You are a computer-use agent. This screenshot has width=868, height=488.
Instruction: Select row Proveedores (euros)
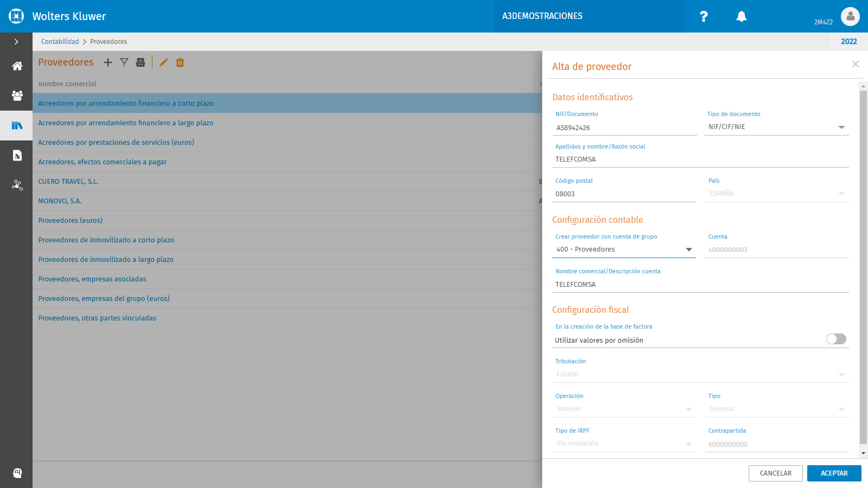(x=288, y=221)
